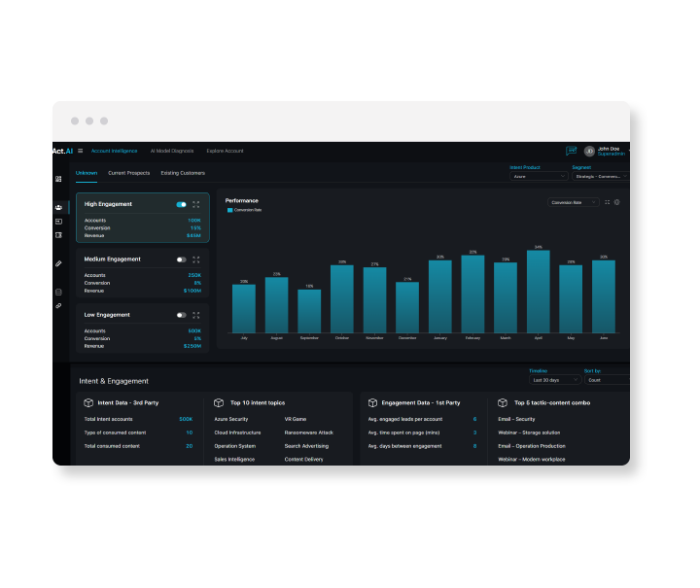Expand the Medium Engagement card fullscreen
Image resolution: width=700 pixels, height=588 pixels.
(x=195, y=259)
